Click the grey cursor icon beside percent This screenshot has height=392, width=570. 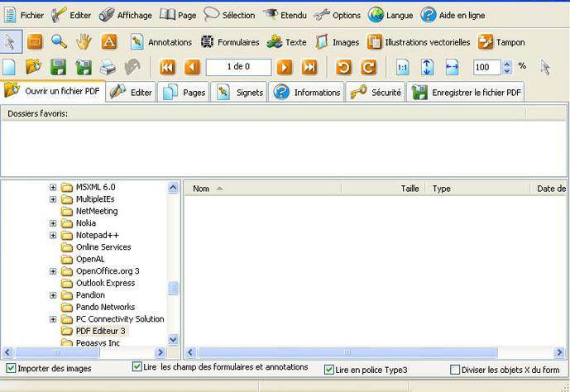(x=545, y=68)
